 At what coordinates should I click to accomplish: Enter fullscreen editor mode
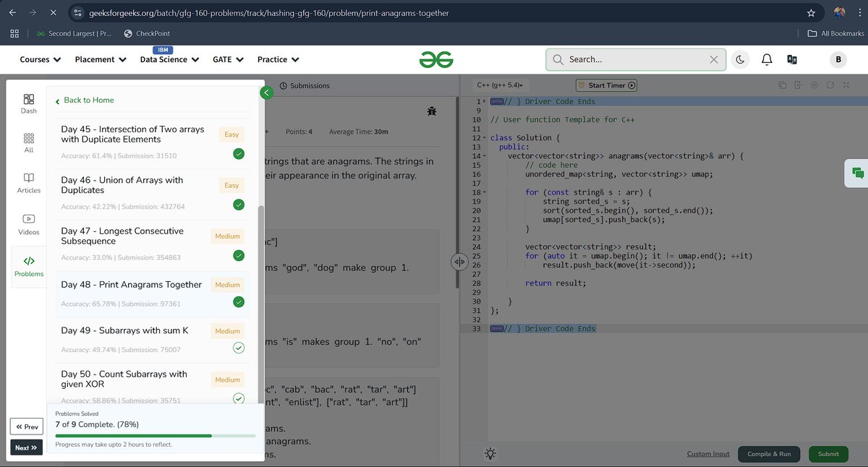(846, 85)
